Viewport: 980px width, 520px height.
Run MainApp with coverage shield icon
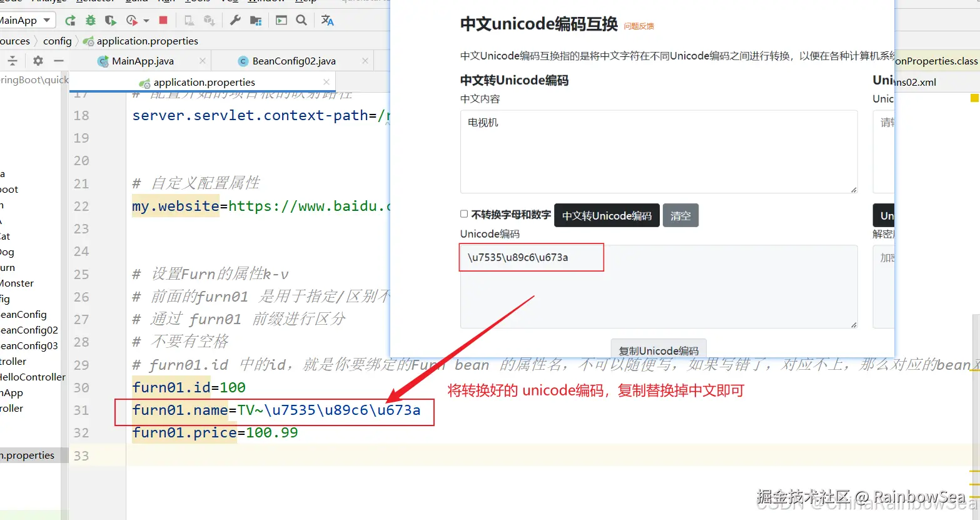(x=111, y=21)
